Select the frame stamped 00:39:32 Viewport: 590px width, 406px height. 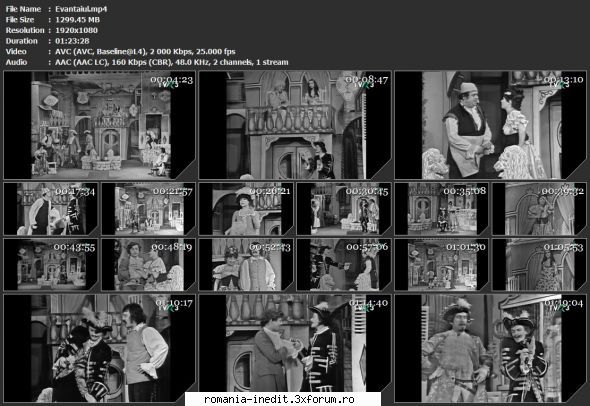coord(539,209)
